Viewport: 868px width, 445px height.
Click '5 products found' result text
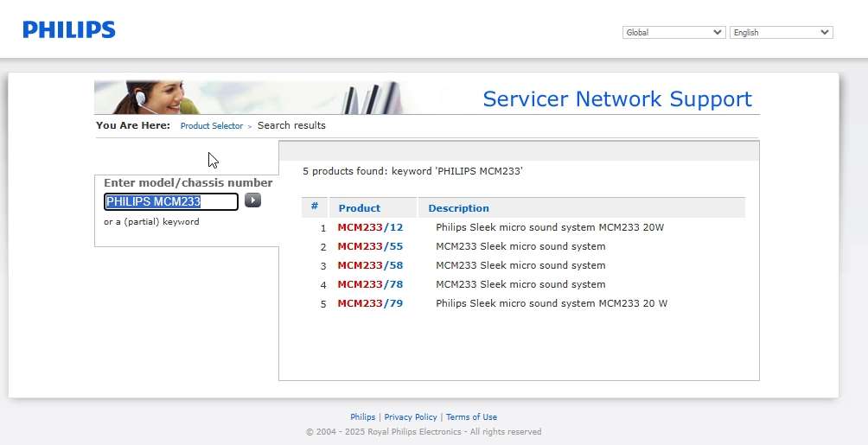coord(412,171)
